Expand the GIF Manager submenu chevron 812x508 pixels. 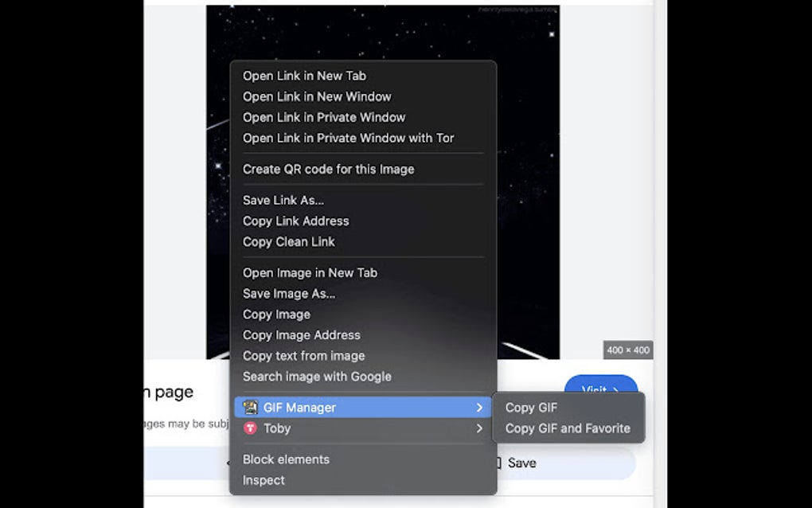click(x=480, y=407)
